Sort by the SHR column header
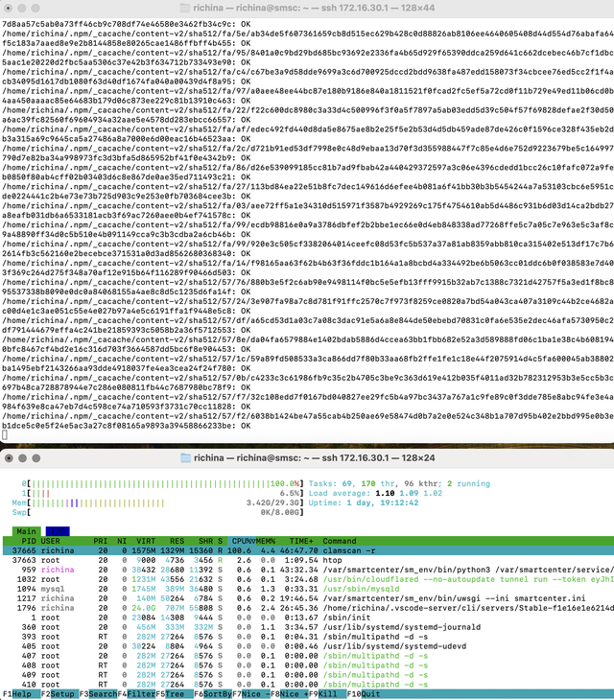The height and width of the screenshot is (700, 614). click(205, 541)
